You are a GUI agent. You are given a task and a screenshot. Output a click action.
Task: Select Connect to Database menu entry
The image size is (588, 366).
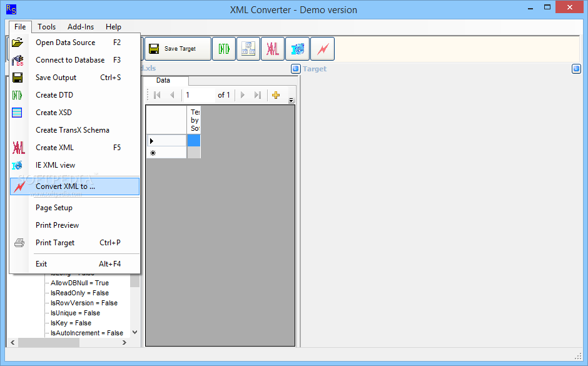click(74, 60)
